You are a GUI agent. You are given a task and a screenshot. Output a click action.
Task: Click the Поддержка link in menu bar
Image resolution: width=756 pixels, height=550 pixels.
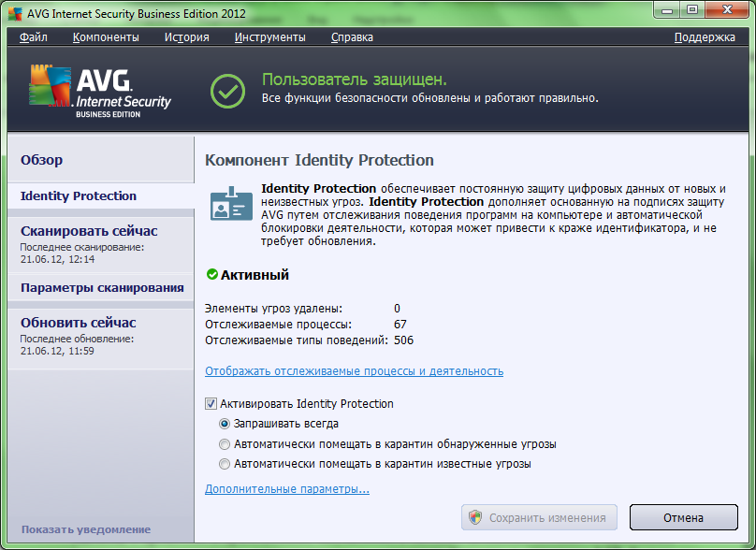705,37
